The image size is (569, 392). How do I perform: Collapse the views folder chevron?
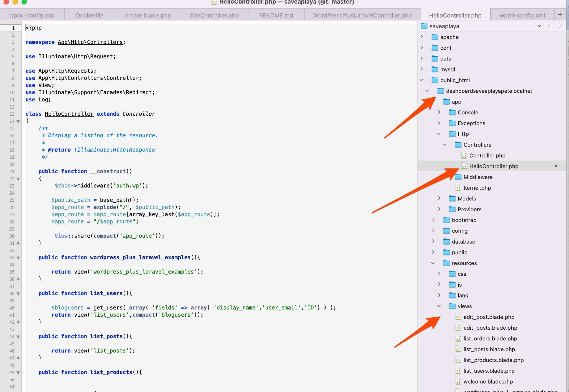(x=439, y=306)
